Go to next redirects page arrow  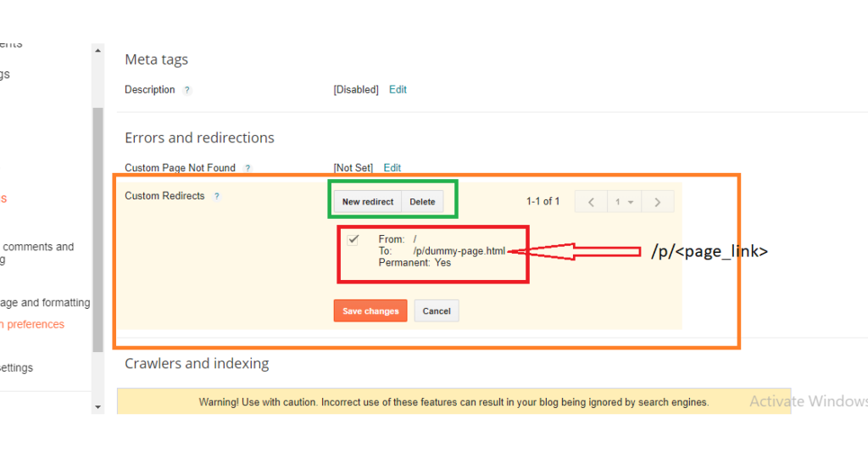coord(657,202)
